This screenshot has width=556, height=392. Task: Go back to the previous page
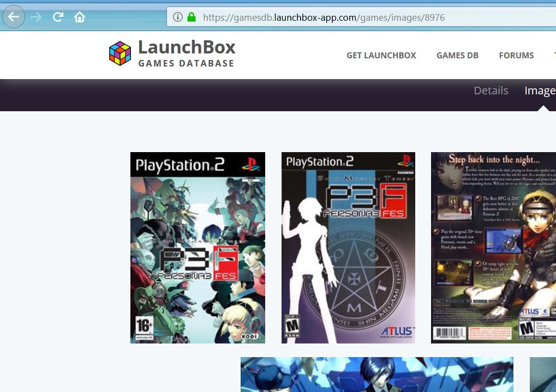14,17
